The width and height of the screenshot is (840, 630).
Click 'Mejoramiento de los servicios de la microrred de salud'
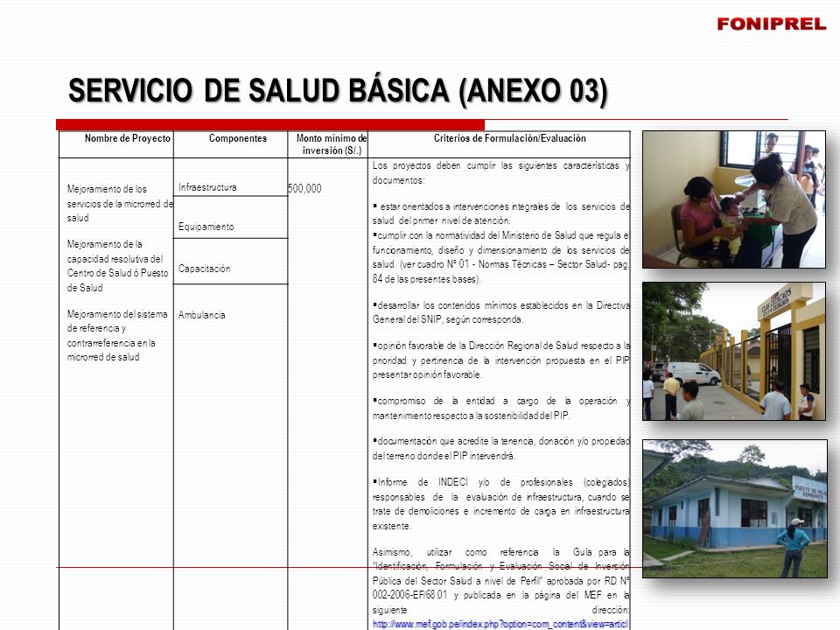(x=120, y=204)
